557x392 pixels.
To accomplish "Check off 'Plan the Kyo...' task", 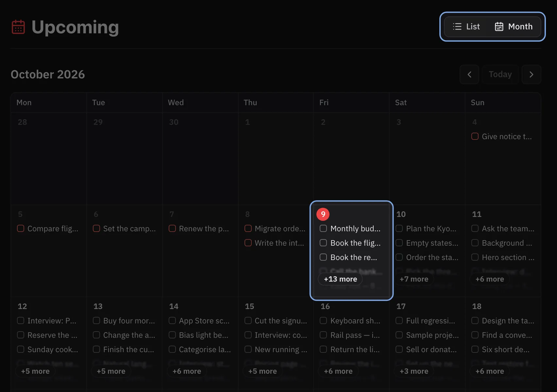I will coord(399,228).
